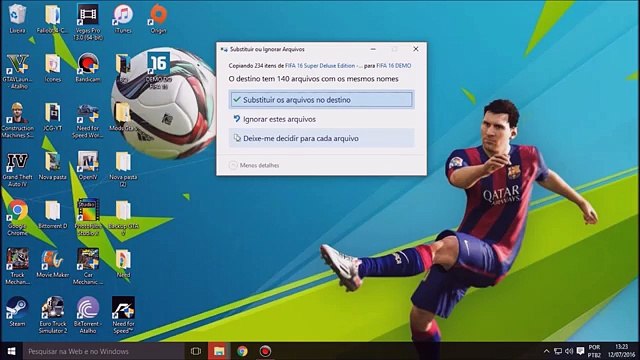
Task: Select the Truck Mechanic desktop icon
Action: pos(17,267)
